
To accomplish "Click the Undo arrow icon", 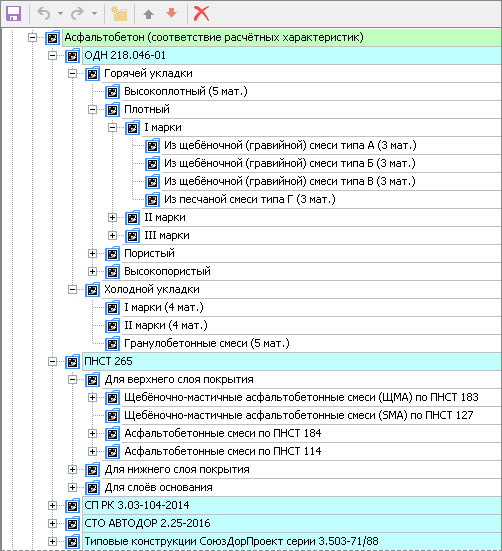I will tap(44, 13).
